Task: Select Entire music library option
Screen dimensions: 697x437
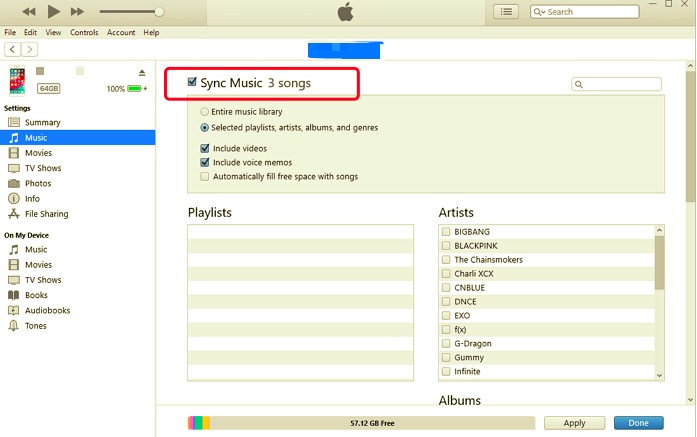Action: [204, 112]
